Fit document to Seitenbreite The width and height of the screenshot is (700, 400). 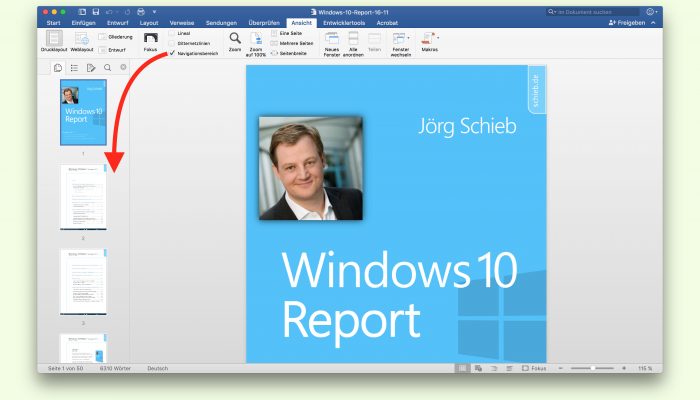(x=289, y=53)
